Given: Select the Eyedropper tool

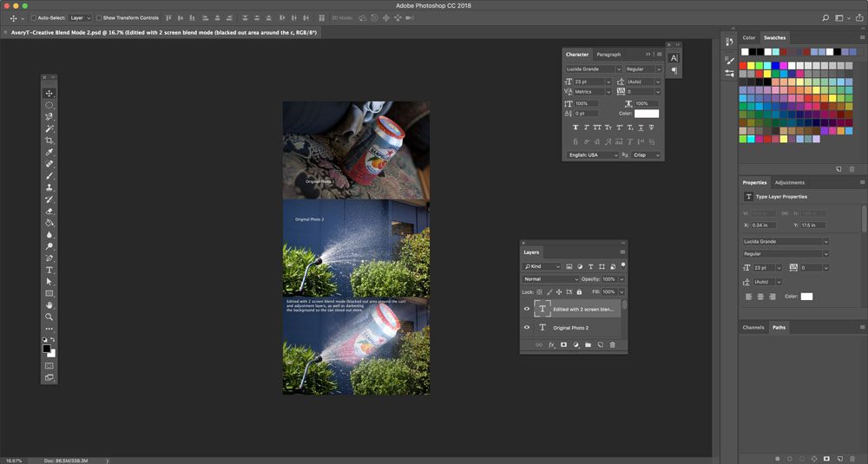Looking at the screenshot, I should click(x=49, y=152).
